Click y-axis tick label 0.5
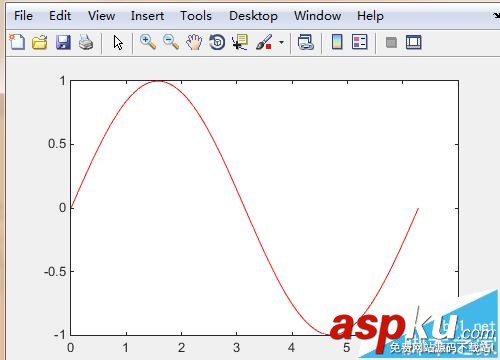The image size is (500, 360). point(57,144)
